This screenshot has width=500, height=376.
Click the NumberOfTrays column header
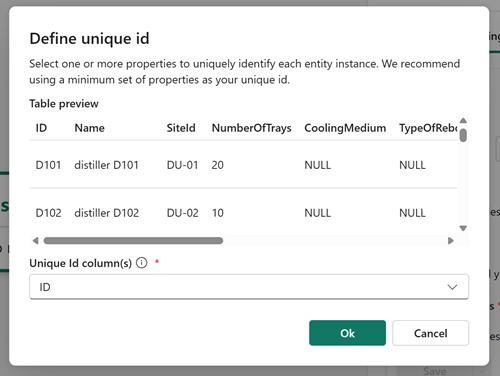(252, 128)
